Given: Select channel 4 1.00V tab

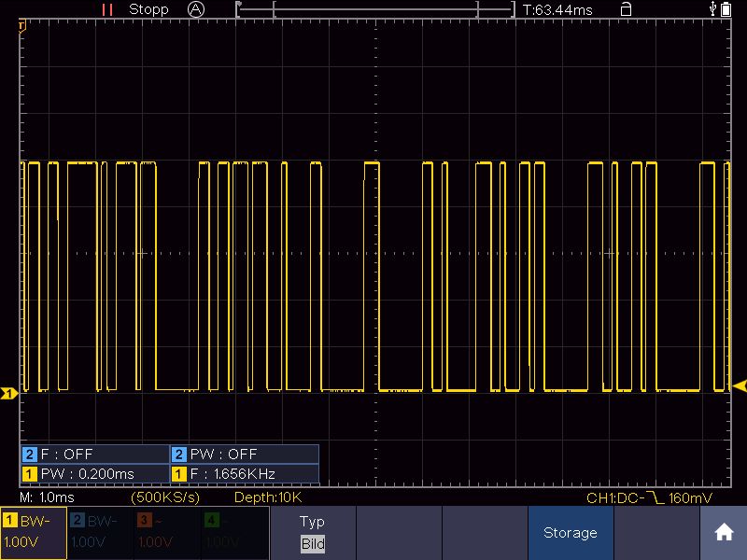Looking at the screenshot, I should click(x=234, y=532).
